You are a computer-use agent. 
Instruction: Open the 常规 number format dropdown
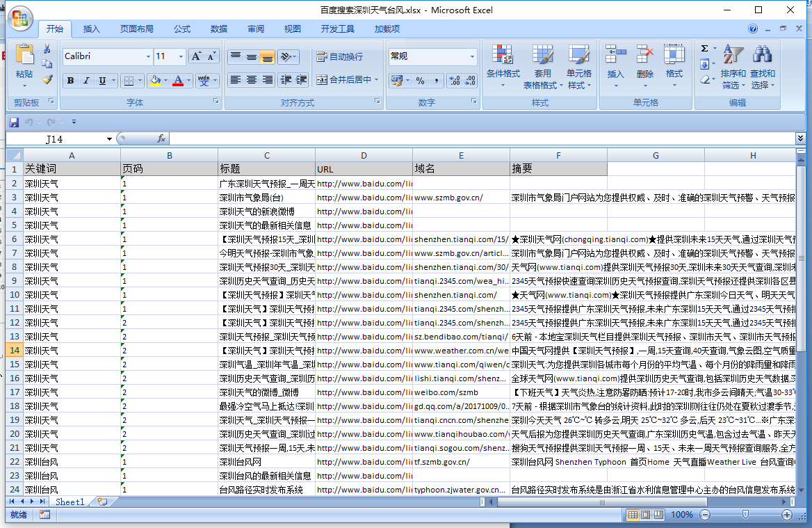[472, 56]
